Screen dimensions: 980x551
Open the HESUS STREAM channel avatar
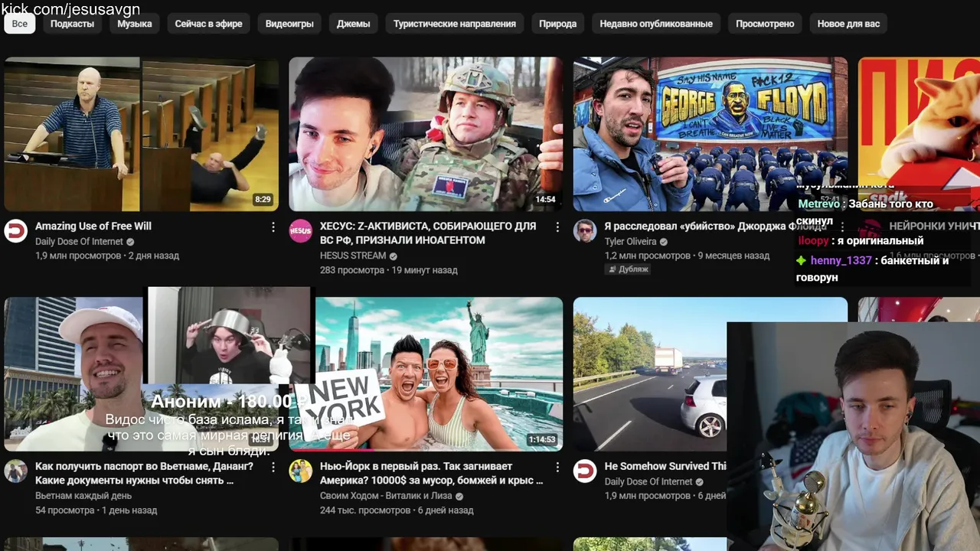[x=300, y=231]
